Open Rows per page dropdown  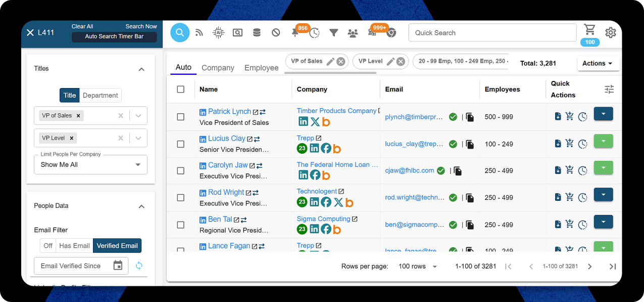418,267
